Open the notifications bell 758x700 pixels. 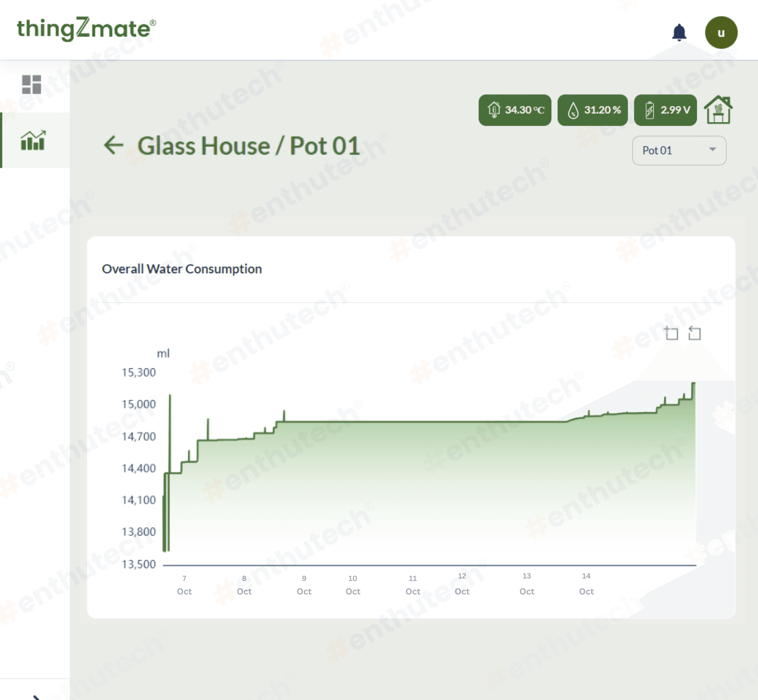point(679,33)
